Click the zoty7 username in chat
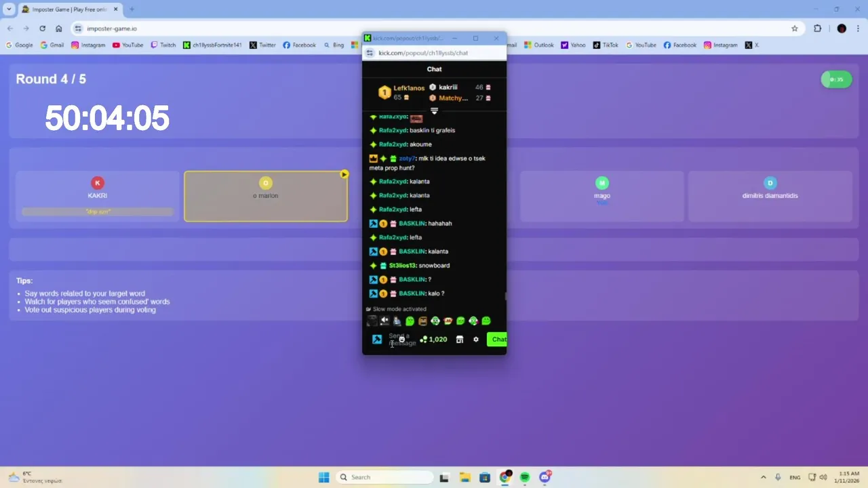Viewport: 868px width, 488px height. coord(407,159)
